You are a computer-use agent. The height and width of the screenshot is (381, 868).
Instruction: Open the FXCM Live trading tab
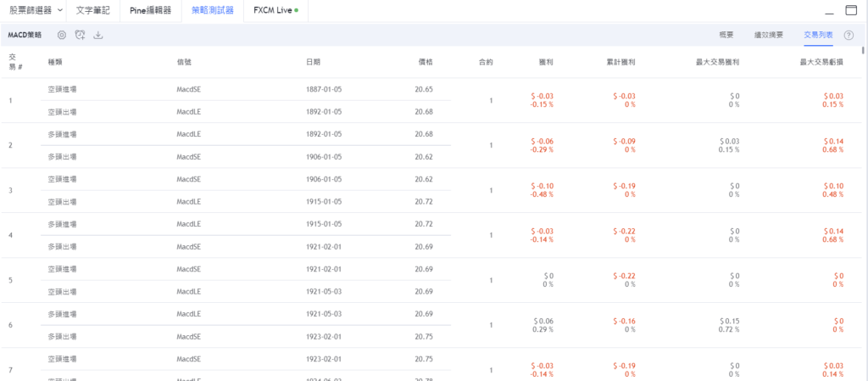[275, 11]
